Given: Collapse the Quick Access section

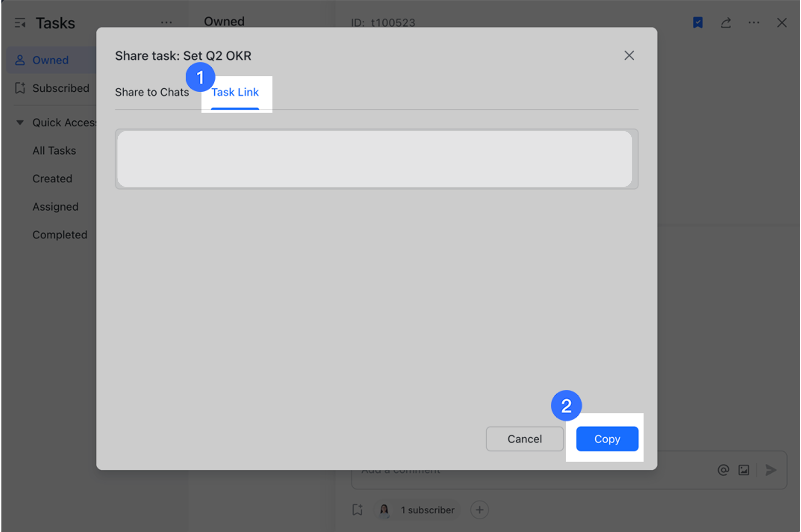Looking at the screenshot, I should click(x=20, y=123).
